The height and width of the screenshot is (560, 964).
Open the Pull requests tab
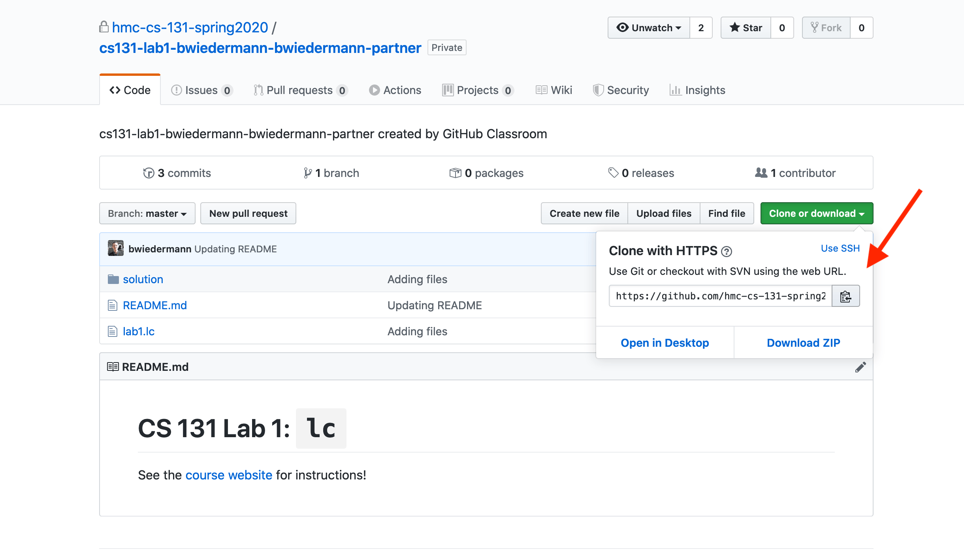(x=300, y=90)
